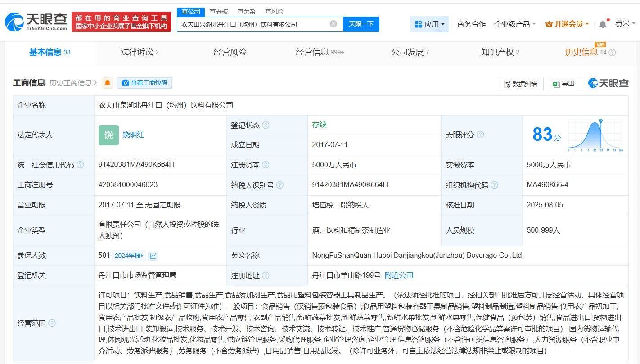Click the 工商信息 section heading
The width and height of the screenshot is (640, 364).
point(29,83)
